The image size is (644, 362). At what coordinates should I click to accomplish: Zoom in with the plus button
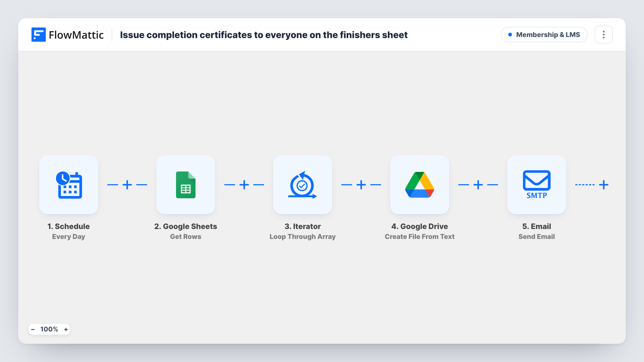(66, 329)
